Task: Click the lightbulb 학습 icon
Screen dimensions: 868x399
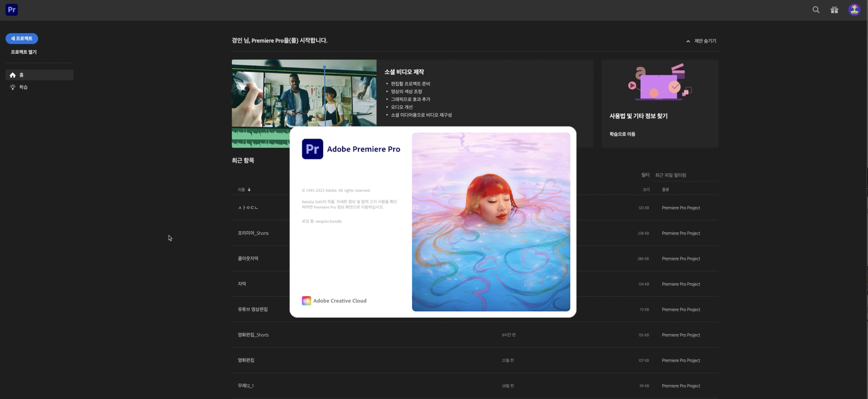Action: pyautogui.click(x=13, y=87)
